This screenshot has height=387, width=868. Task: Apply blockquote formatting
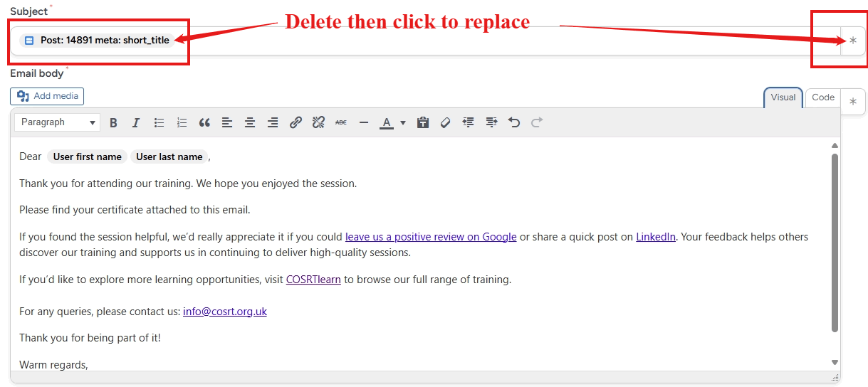(204, 122)
